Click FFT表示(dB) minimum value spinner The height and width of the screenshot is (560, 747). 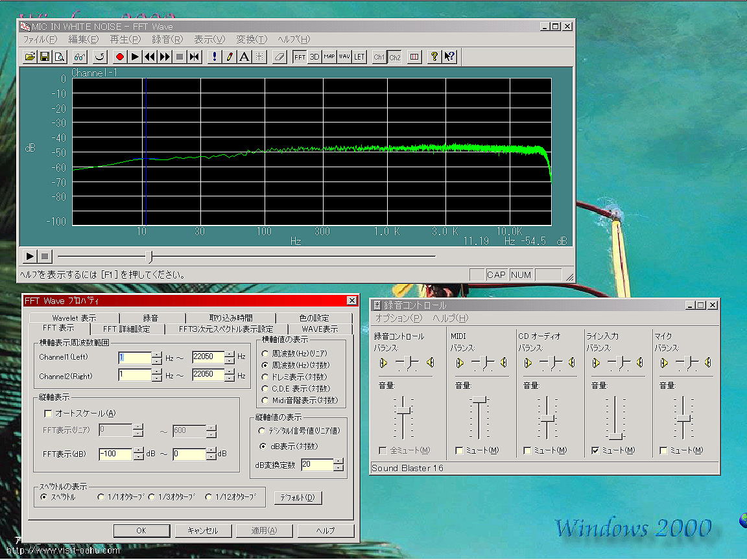click(x=138, y=454)
